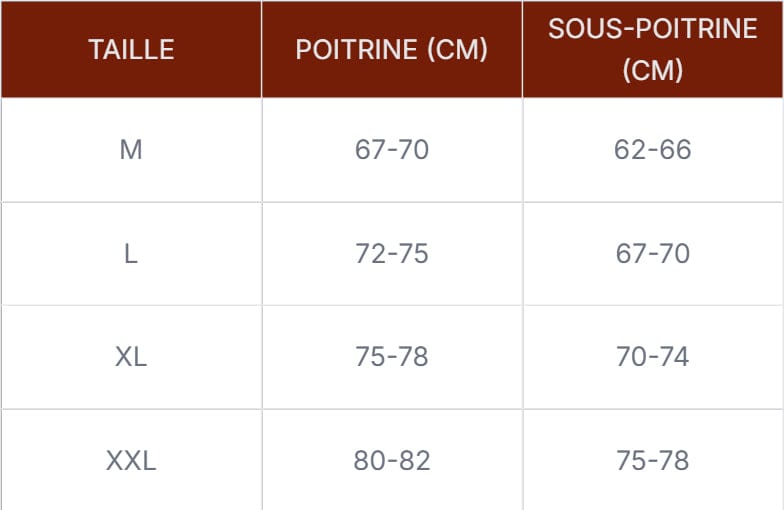Click the 70-74 sous-poitrine value
This screenshot has width=784, height=510.
652,357
